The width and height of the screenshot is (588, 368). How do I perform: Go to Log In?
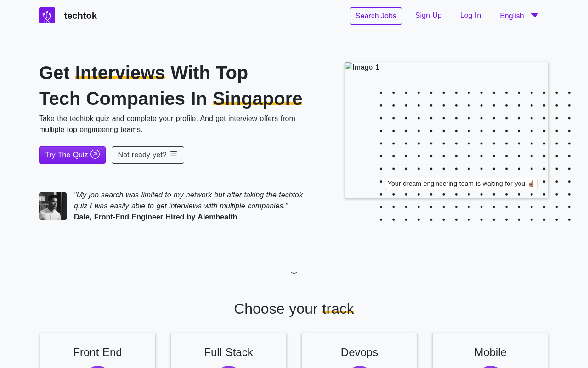point(470,16)
